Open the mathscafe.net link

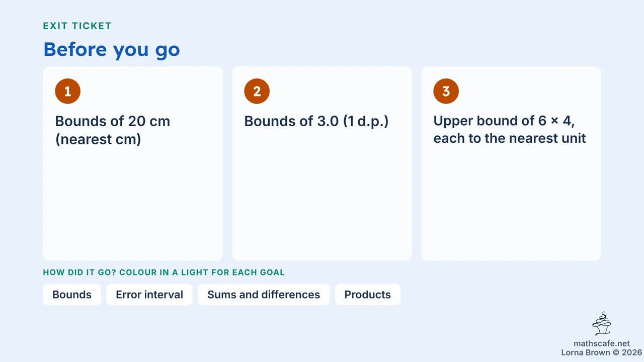click(x=602, y=343)
